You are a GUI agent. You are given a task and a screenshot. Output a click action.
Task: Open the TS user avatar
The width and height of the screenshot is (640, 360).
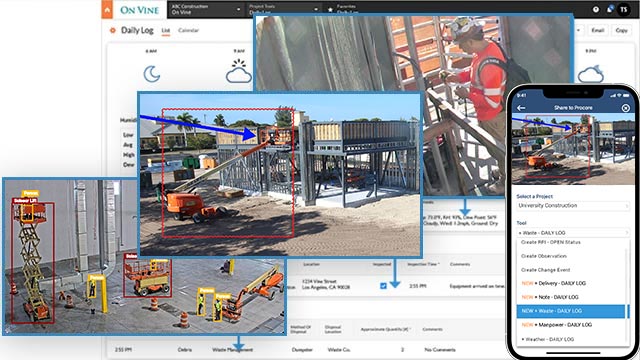point(624,9)
